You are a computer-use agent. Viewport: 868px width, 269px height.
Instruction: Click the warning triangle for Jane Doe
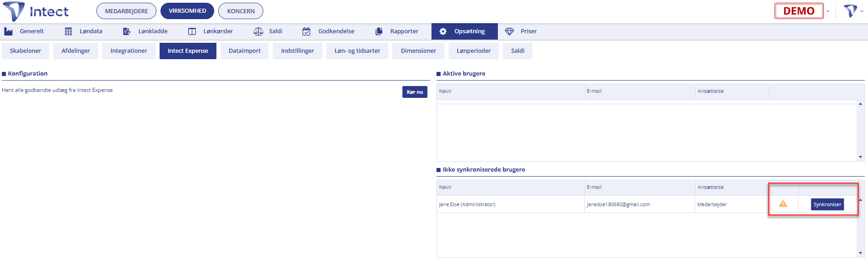pyautogui.click(x=783, y=204)
